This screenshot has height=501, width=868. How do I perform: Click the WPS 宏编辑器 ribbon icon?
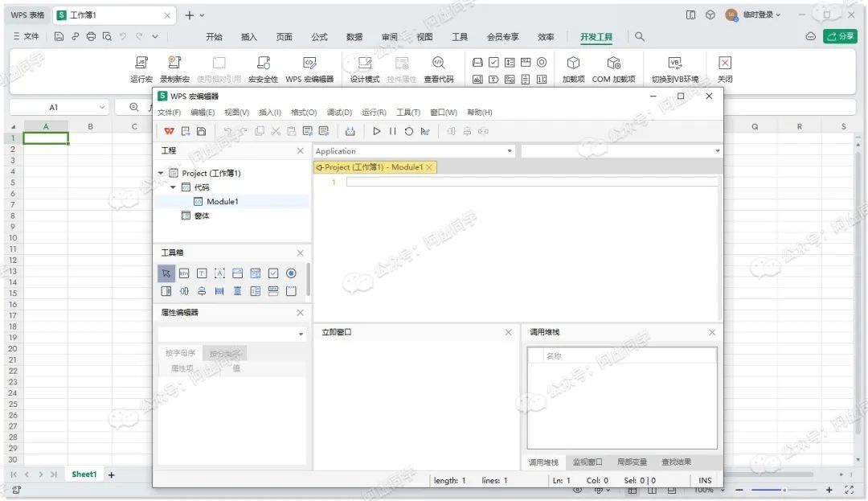(x=309, y=68)
